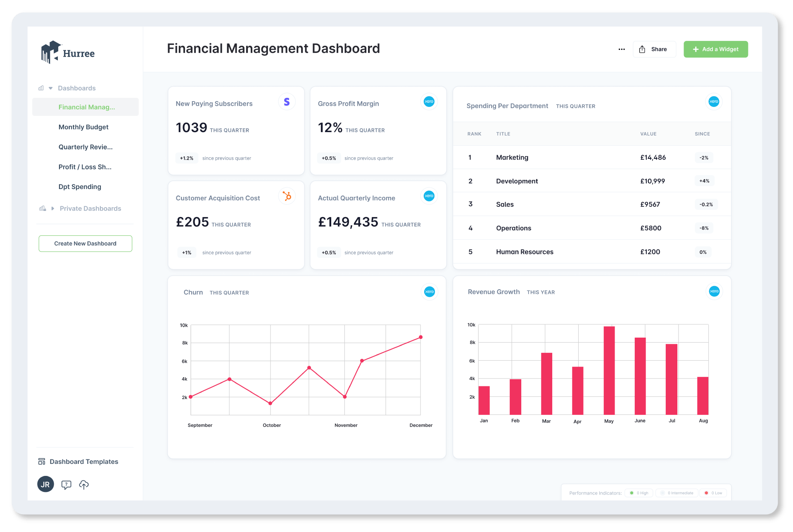Click Private Dashboards label
This screenshot has height=532, width=793.
[90, 208]
